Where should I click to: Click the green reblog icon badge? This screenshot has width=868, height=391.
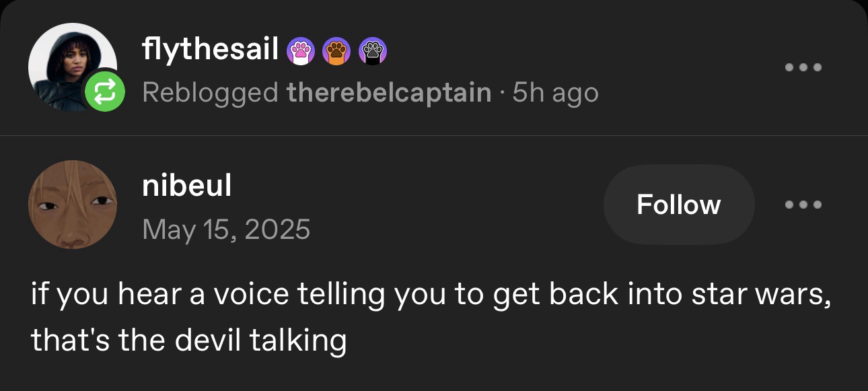click(104, 93)
